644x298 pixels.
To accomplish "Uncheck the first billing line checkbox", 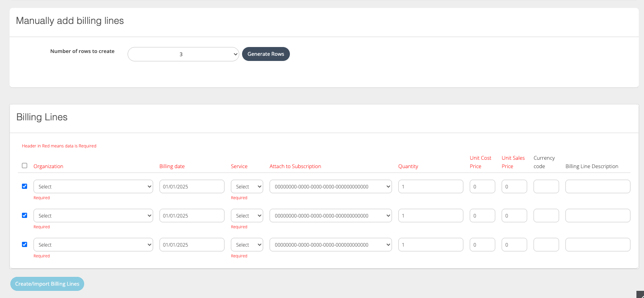I will pyautogui.click(x=25, y=186).
